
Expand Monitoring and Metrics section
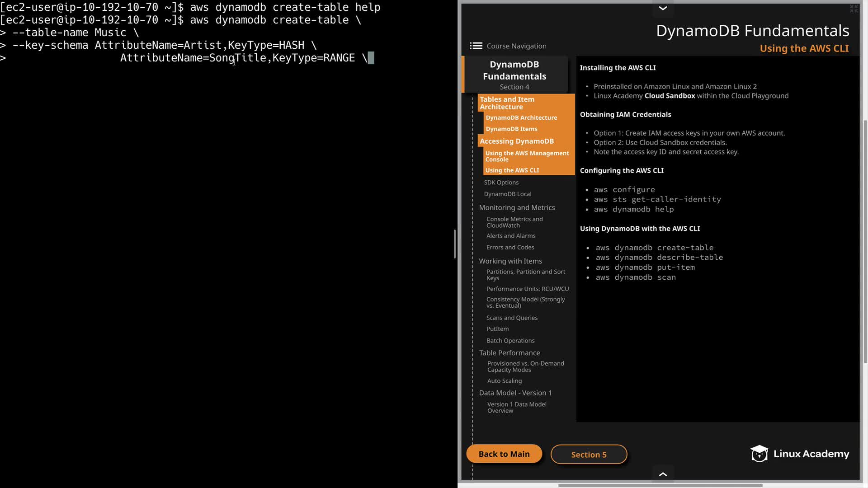click(517, 207)
